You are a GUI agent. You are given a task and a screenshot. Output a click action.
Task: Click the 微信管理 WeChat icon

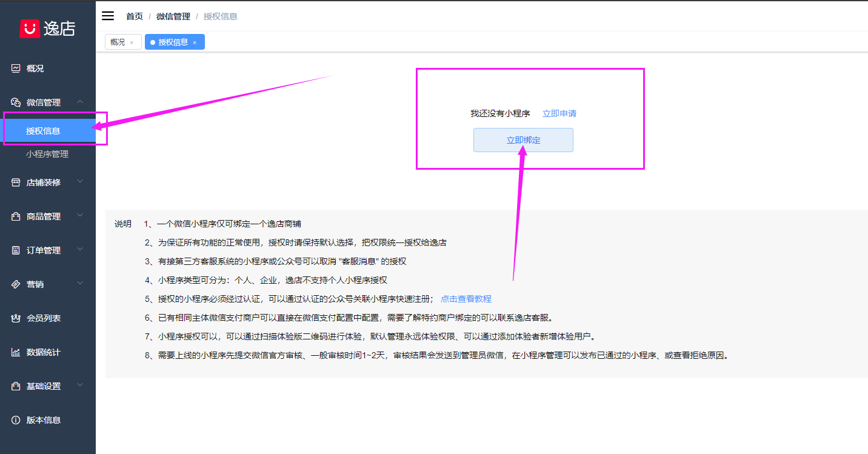16,102
